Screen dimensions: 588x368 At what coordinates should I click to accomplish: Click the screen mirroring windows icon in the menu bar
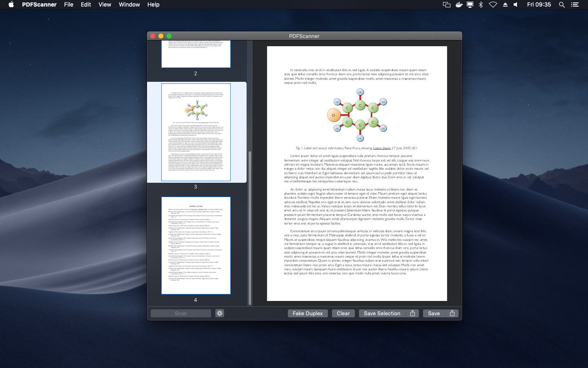click(x=447, y=4)
